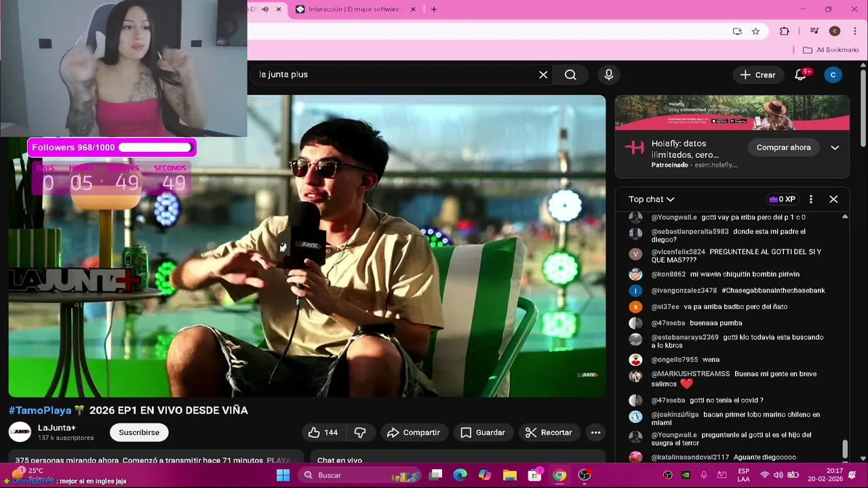
Task: Click the Chrome icon in the taskbar
Action: coord(559,475)
